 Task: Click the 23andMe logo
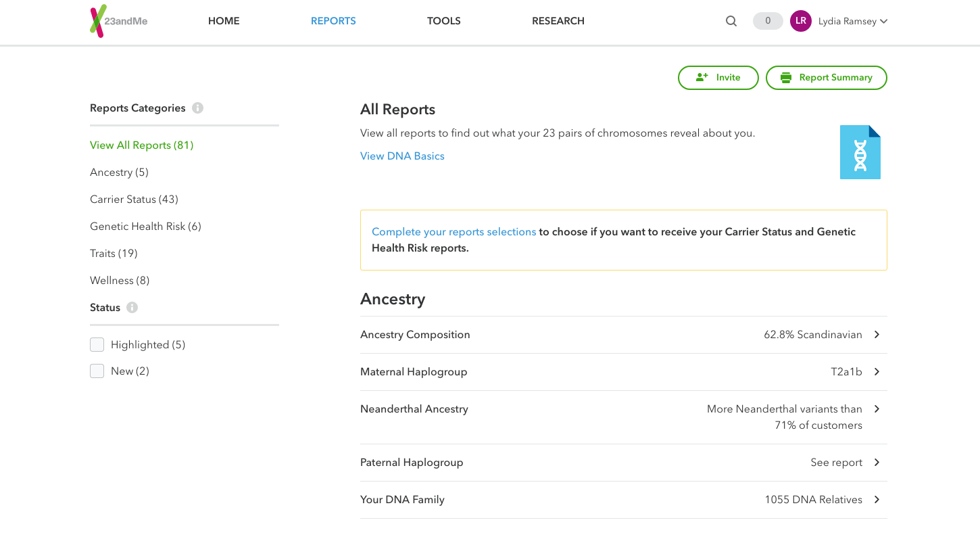119,21
